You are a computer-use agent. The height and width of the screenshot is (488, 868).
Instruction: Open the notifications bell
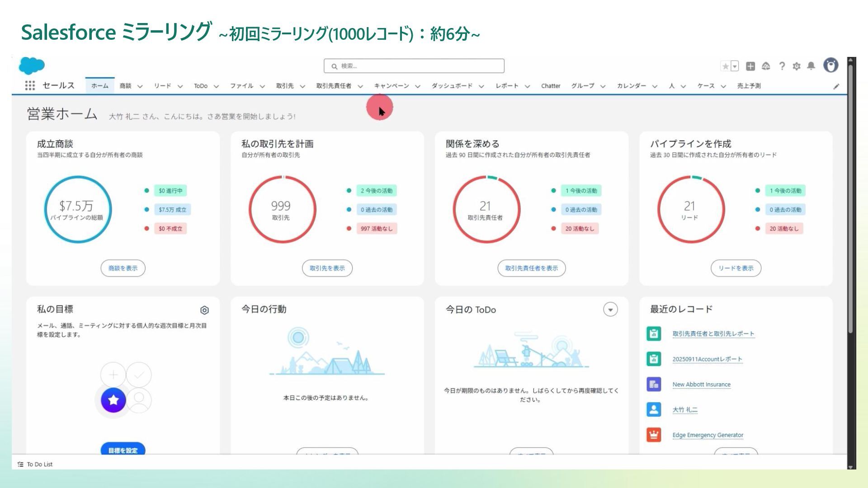click(811, 66)
